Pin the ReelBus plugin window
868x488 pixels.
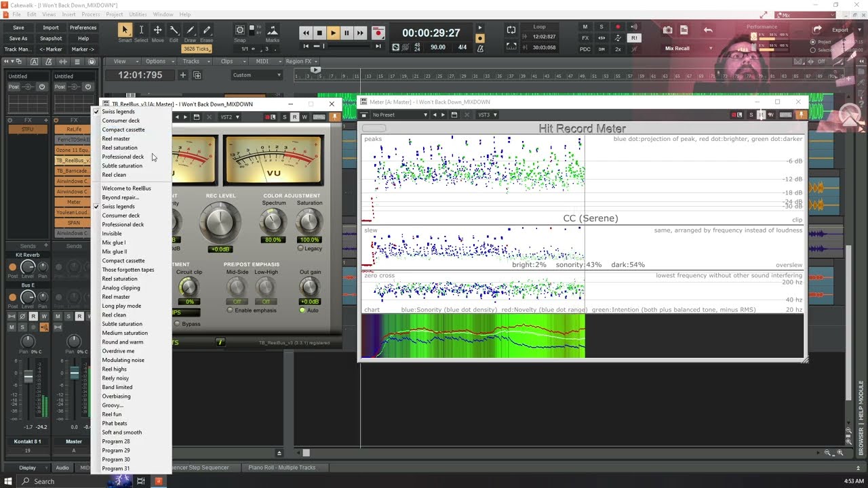[334, 117]
